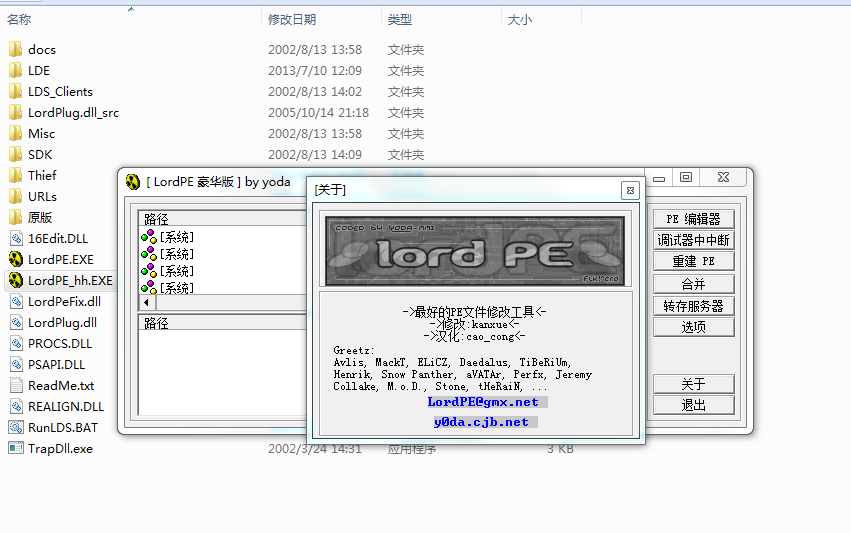This screenshot has height=533, width=851.
Task: Select the 原版 folder icon
Action: point(16,217)
